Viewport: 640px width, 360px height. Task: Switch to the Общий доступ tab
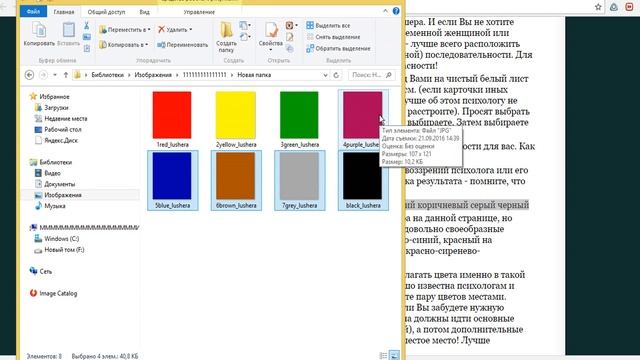point(107,12)
